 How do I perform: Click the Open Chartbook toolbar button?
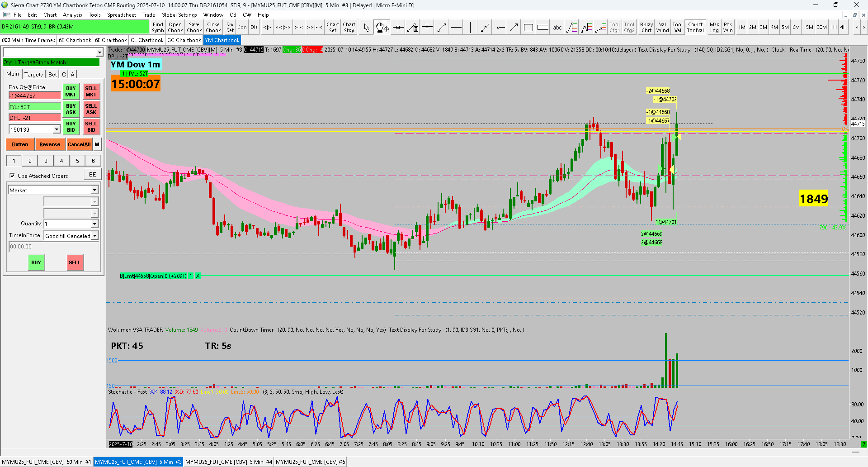tap(175, 28)
